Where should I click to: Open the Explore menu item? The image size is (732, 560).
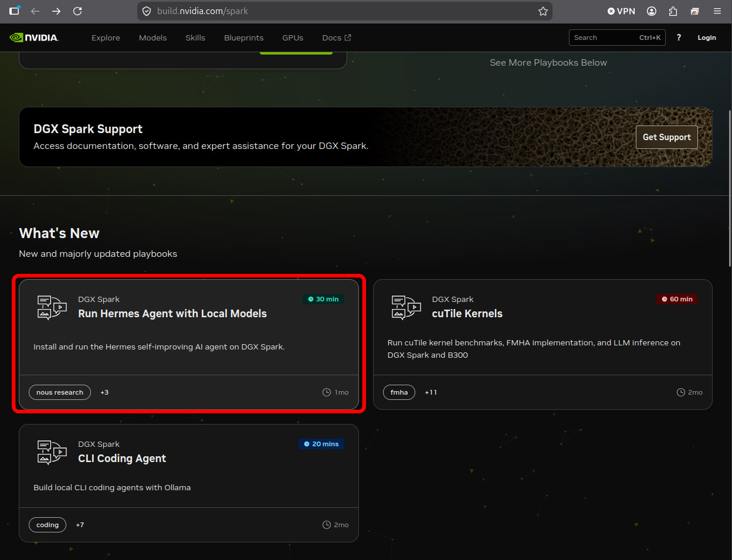(106, 38)
